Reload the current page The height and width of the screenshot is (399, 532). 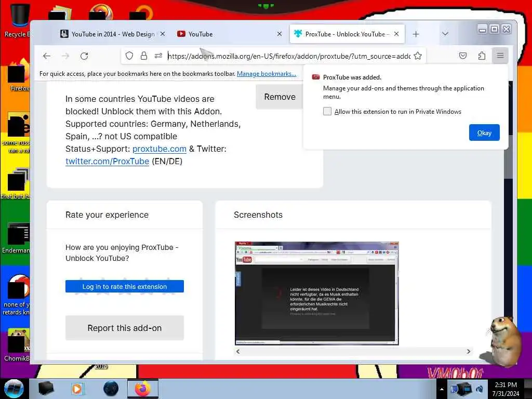[84, 56]
